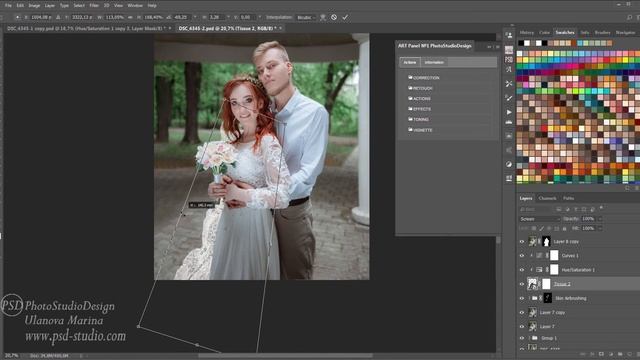
Task: Expand the RETOUCH folder in ART Panel
Action: pos(420,88)
